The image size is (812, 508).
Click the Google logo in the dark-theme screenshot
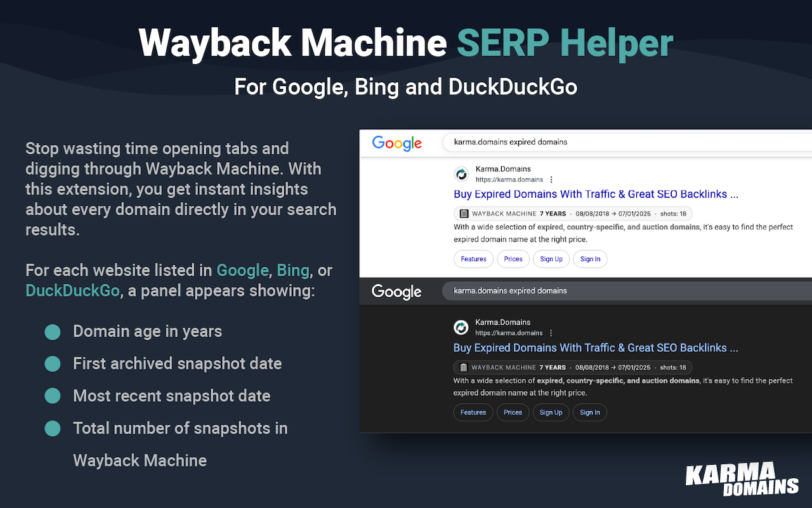(396, 291)
